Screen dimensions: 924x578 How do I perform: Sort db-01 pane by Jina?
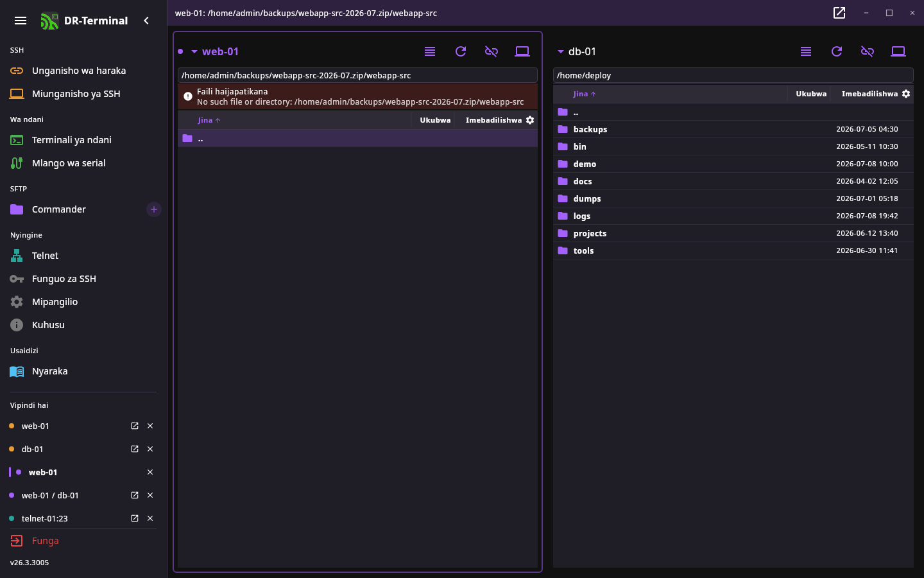coord(585,94)
